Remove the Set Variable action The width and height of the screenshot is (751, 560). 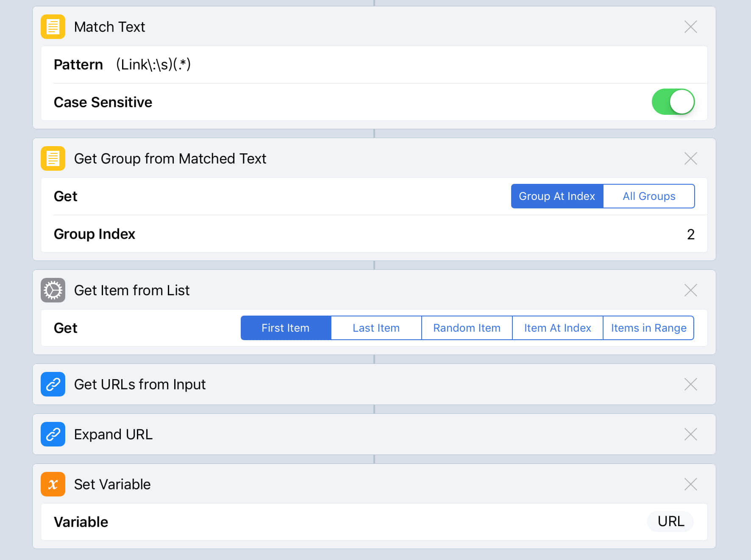point(690,484)
